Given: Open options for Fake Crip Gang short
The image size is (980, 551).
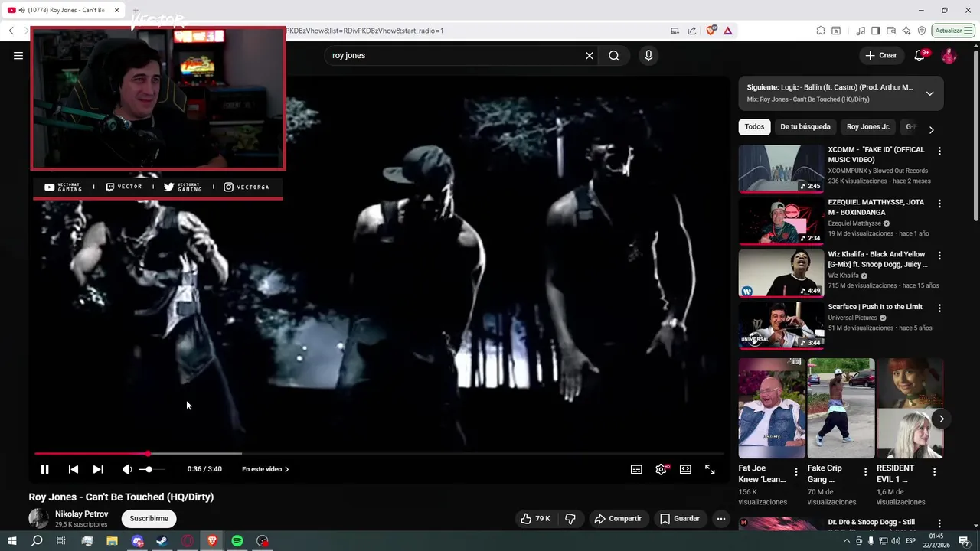Looking at the screenshot, I should click(x=865, y=472).
